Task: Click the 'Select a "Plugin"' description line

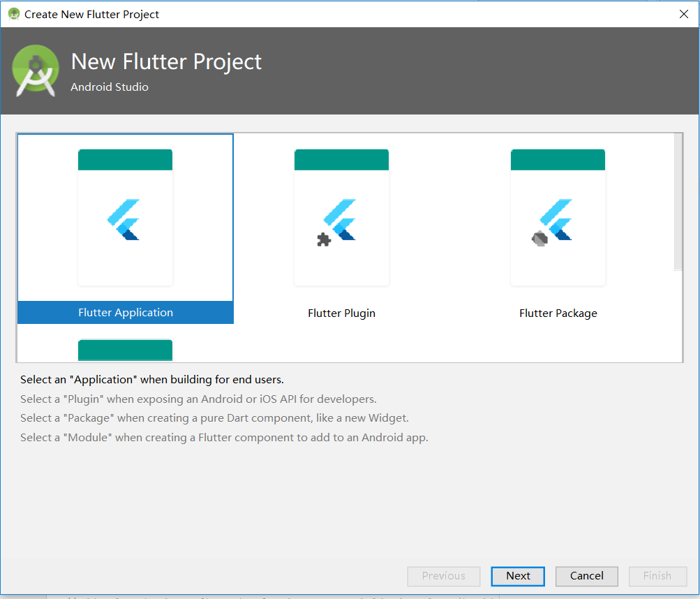Action: pyautogui.click(x=198, y=399)
